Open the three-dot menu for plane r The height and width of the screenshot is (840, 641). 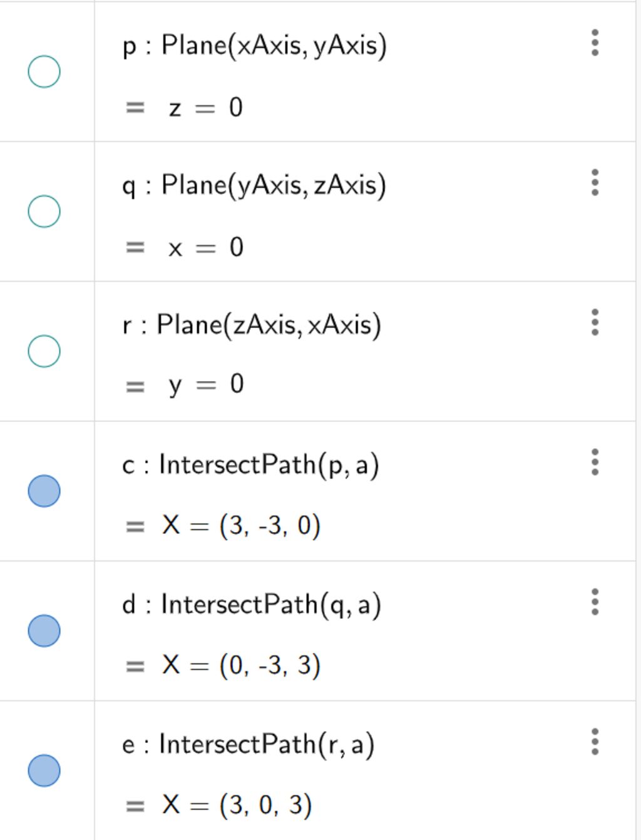595,322
